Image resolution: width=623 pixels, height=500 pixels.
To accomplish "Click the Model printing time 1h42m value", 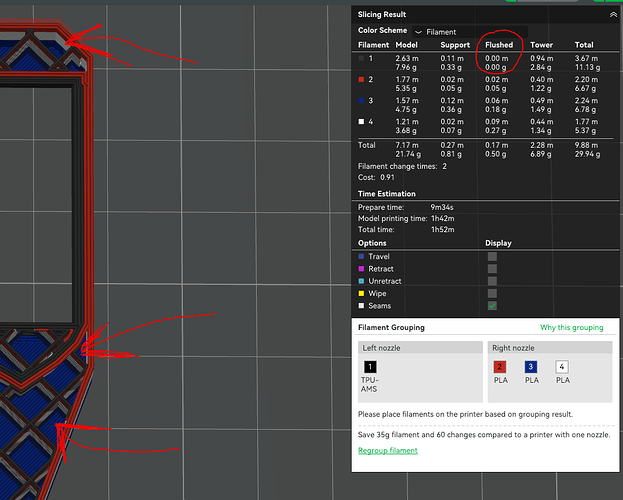I will coord(443,219).
